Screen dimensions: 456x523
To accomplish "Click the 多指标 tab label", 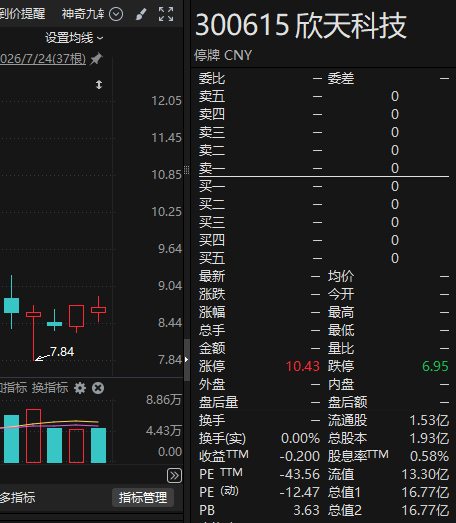I will (18, 498).
